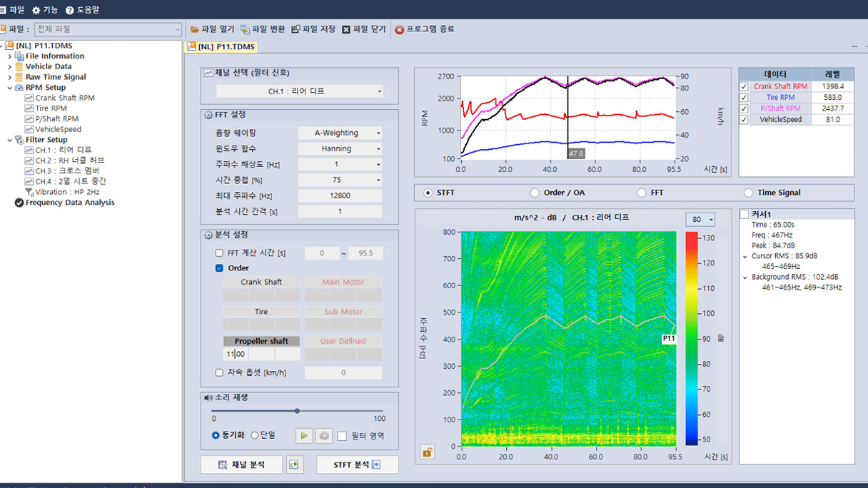The image size is (868, 488).
Task: Click the 파일 변환 convert icon
Action: point(245,29)
